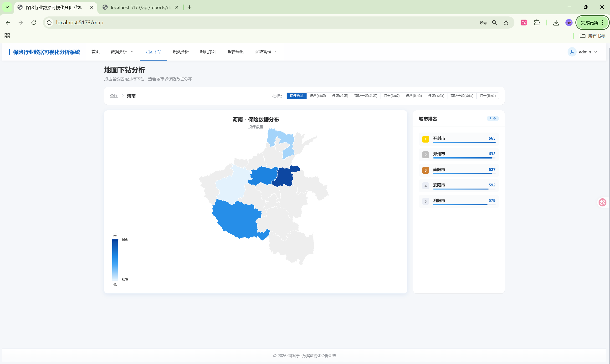
Task: Click the browser reload icon
Action: point(34,23)
